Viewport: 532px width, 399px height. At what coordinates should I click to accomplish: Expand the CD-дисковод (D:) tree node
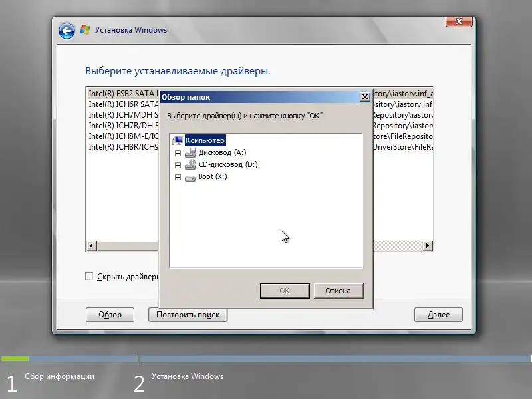pyautogui.click(x=178, y=165)
